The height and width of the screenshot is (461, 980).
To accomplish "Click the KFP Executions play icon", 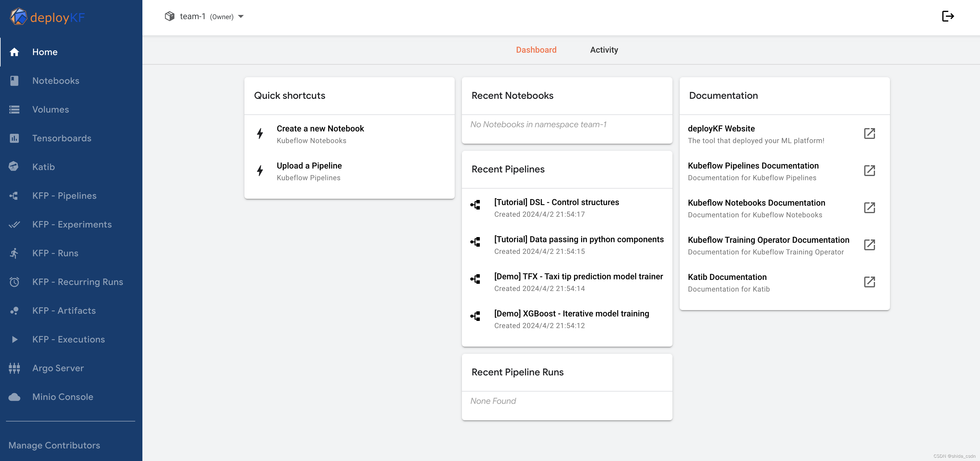I will (14, 339).
